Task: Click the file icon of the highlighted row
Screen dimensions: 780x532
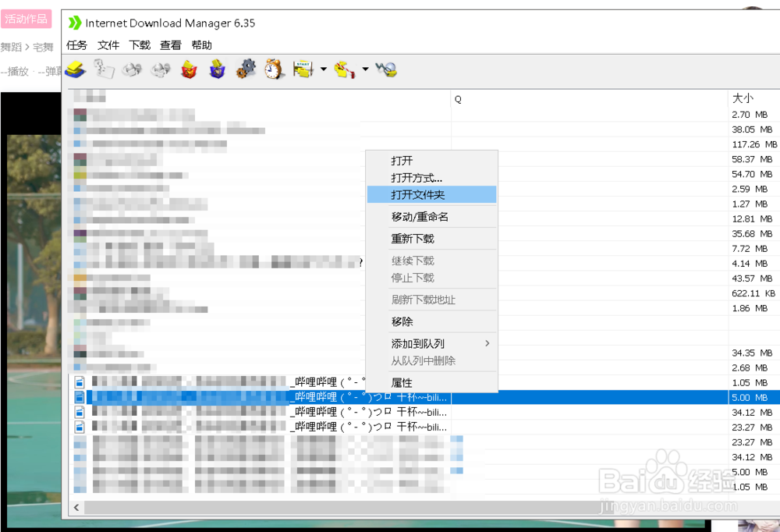Action: coord(79,397)
